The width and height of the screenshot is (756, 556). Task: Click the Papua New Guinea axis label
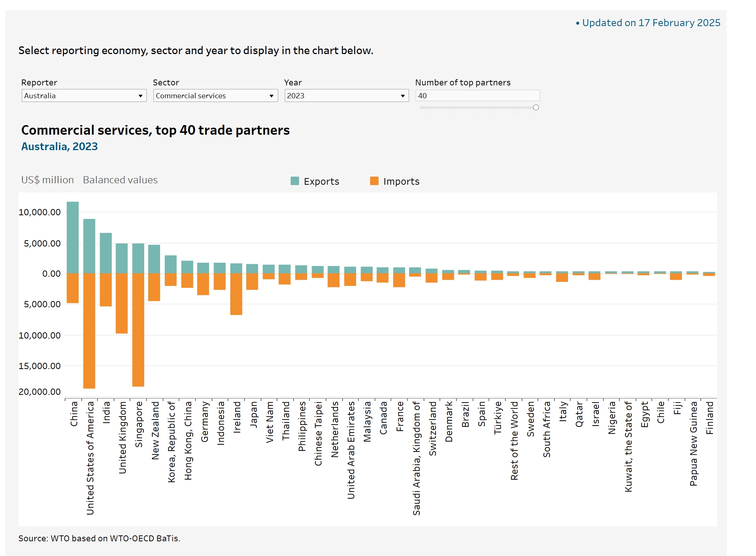[693, 443]
